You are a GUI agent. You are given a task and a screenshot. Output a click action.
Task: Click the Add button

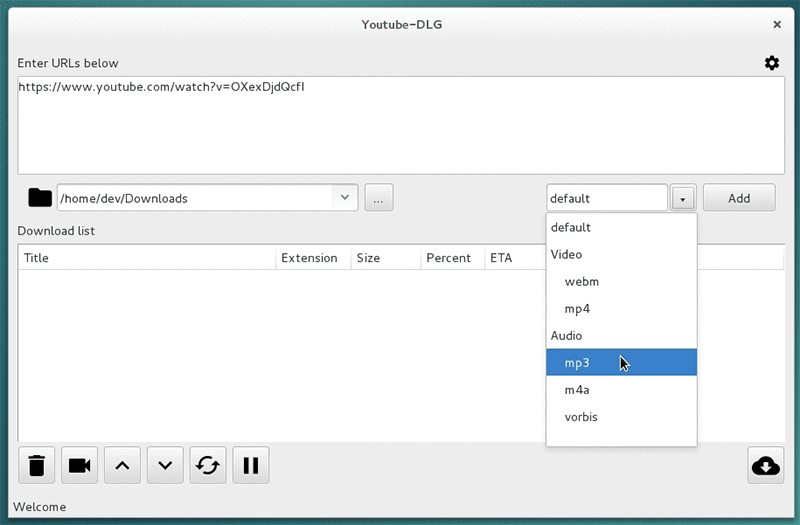739,198
